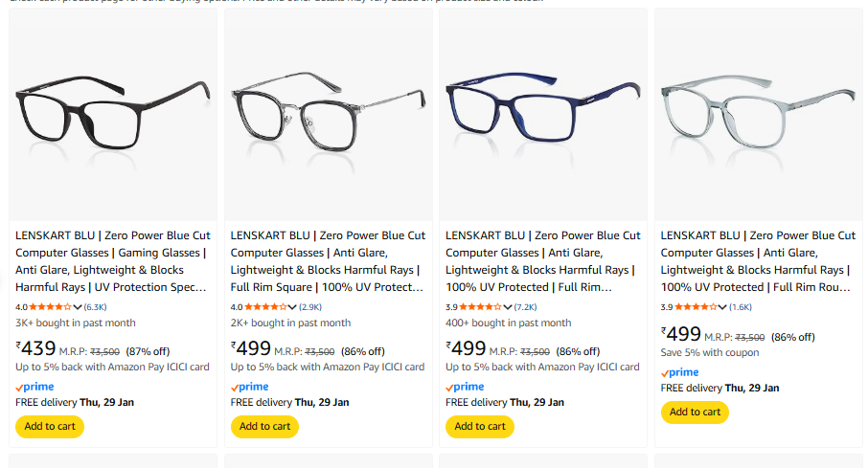Click the star rating beside the 1.6K reviews
The width and height of the screenshot is (868, 468).
[696, 307]
